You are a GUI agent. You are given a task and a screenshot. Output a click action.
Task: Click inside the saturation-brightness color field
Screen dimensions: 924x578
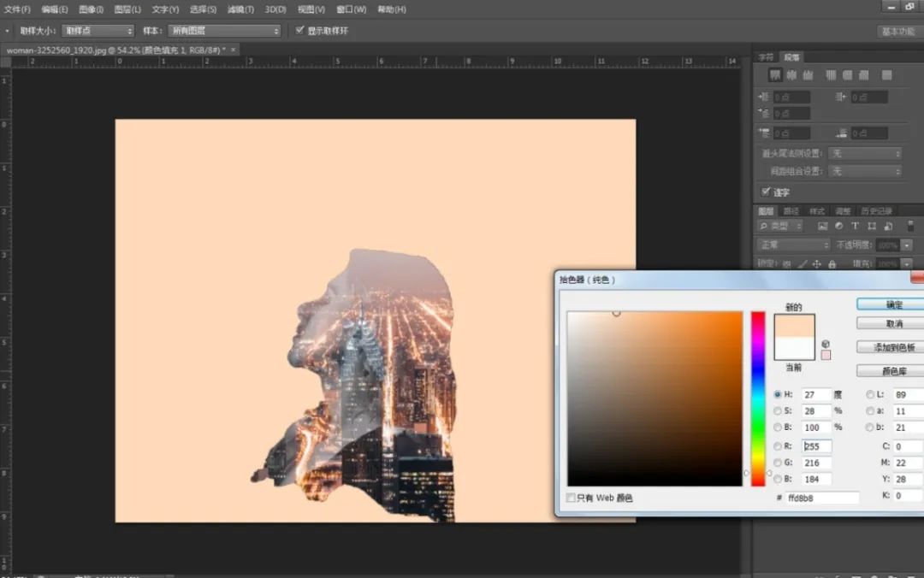(654, 399)
